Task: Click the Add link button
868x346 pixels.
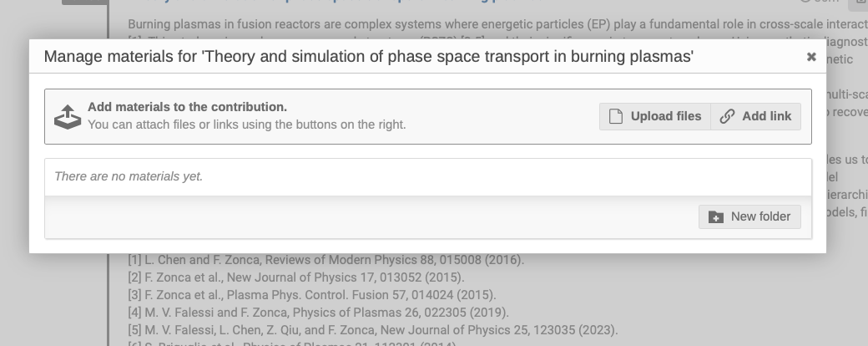Action: [756, 116]
